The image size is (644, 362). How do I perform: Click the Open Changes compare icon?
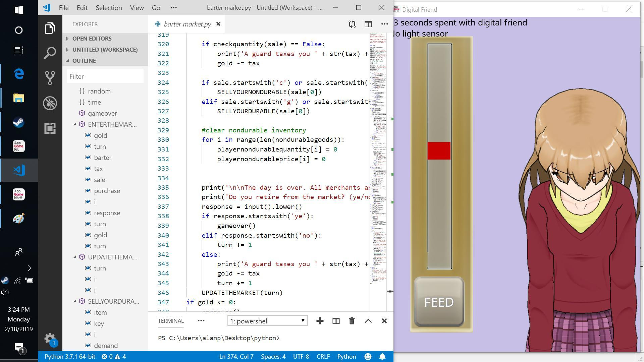pos(352,24)
